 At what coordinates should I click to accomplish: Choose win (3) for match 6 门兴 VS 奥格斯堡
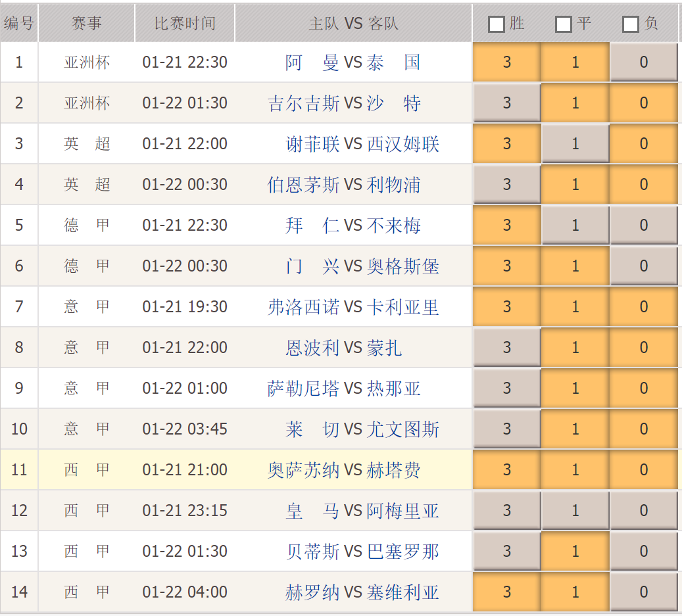tap(507, 266)
